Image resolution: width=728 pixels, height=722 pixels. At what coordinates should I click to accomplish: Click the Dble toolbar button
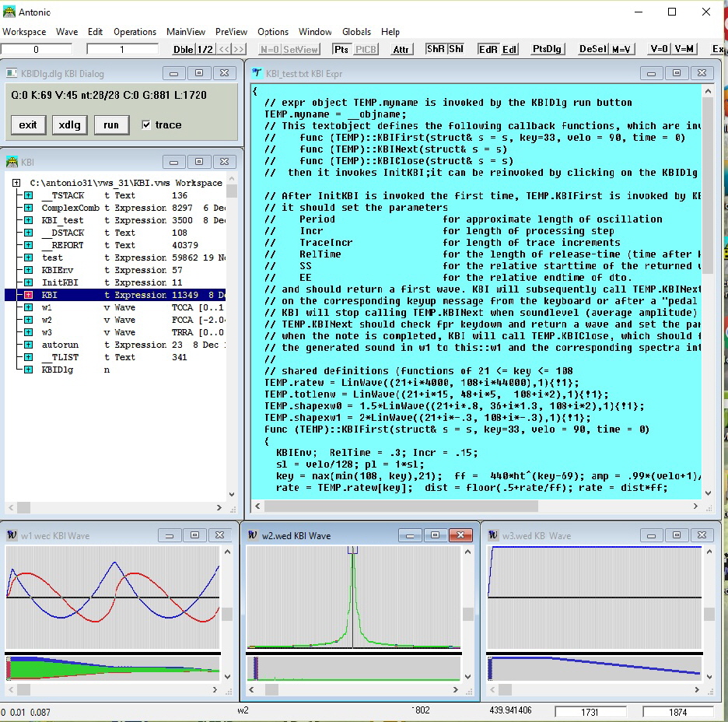pos(183,49)
